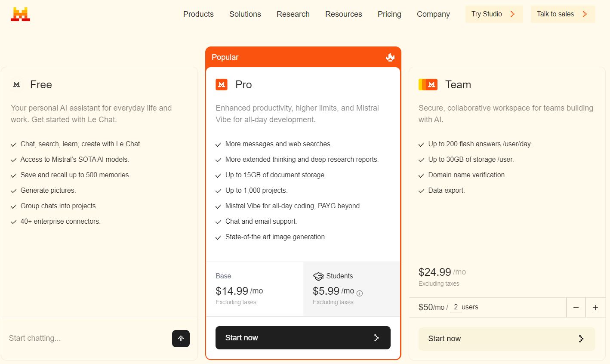The height and width of the screenshot is (364, 610).
Task: Select the Students pricing option
Action: tap(351, 289)
